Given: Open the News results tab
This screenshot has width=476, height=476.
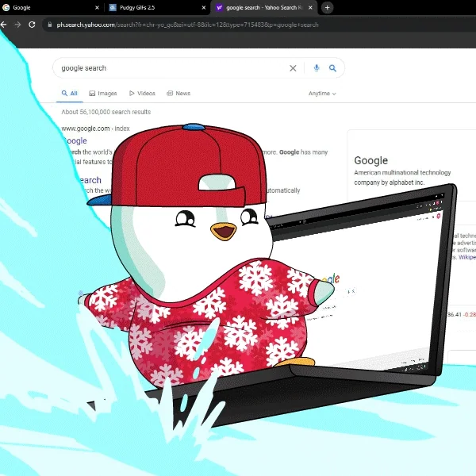Looking at the screenshot, I should click(x=178, y=93).
